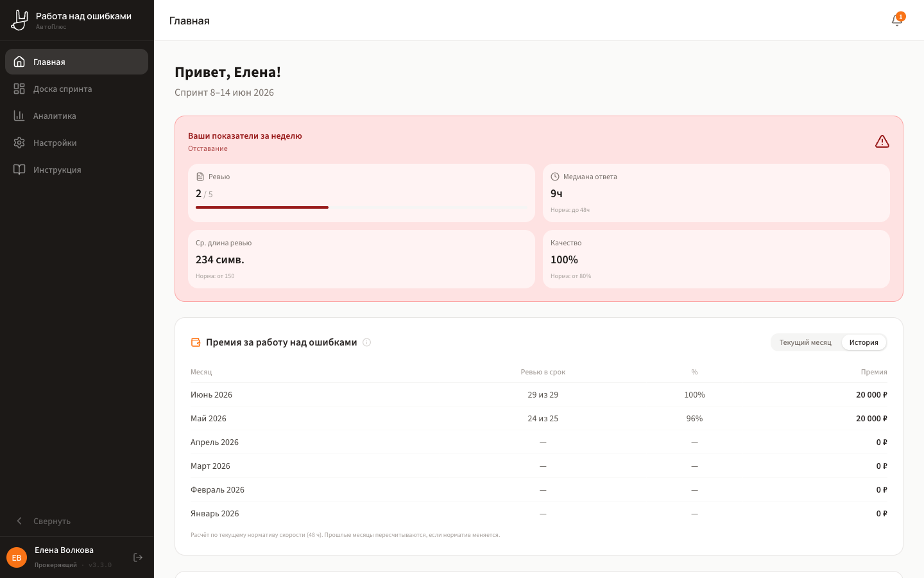
Task: Click the Ср. длина ревью card
Action: pyautogui.click(x=361, y=259)
